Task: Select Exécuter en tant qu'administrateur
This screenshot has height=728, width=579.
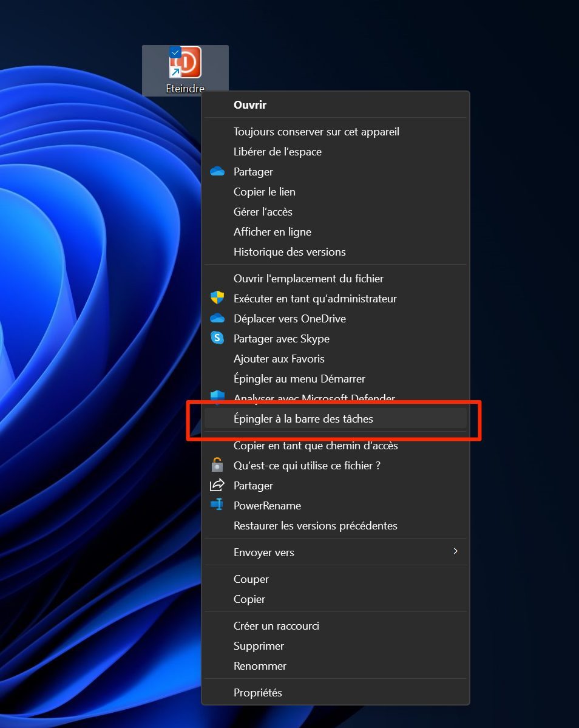Action: (336, 299)
